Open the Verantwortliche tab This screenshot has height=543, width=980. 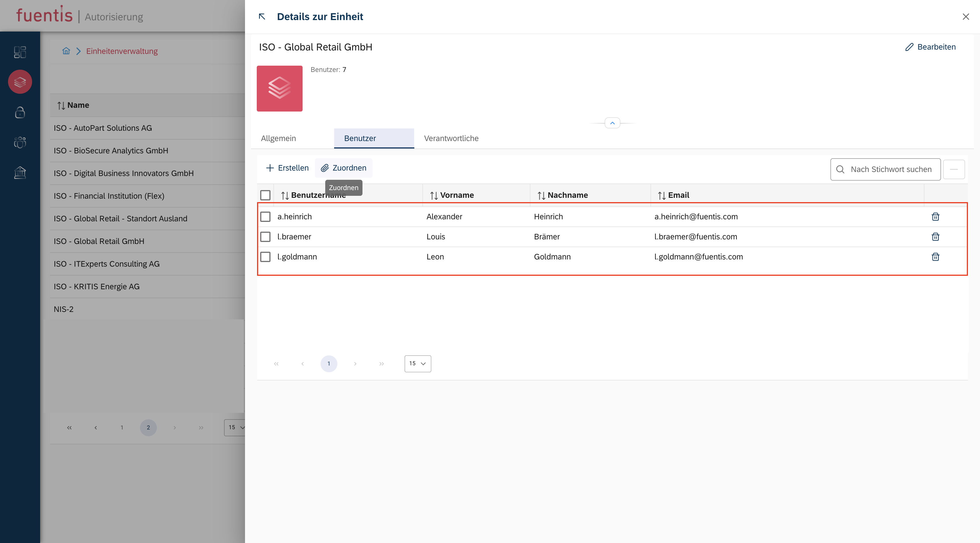pos(451,138)
